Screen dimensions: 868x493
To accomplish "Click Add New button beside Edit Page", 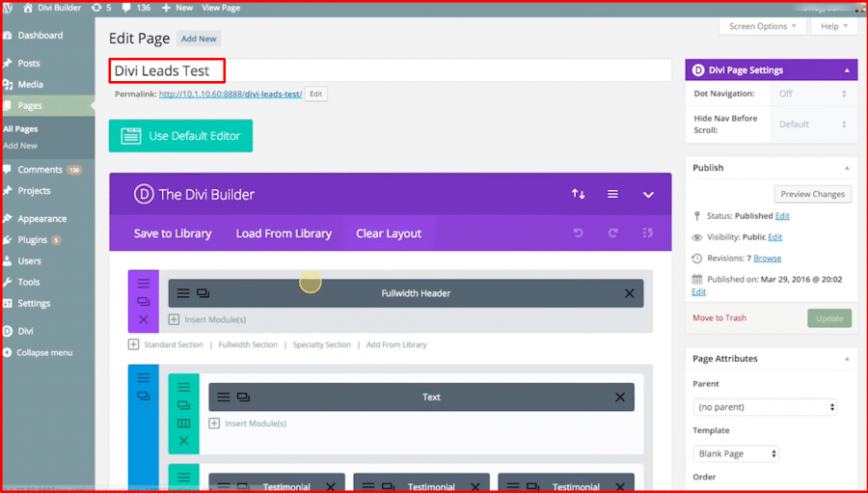I will [x=199, y=39].
